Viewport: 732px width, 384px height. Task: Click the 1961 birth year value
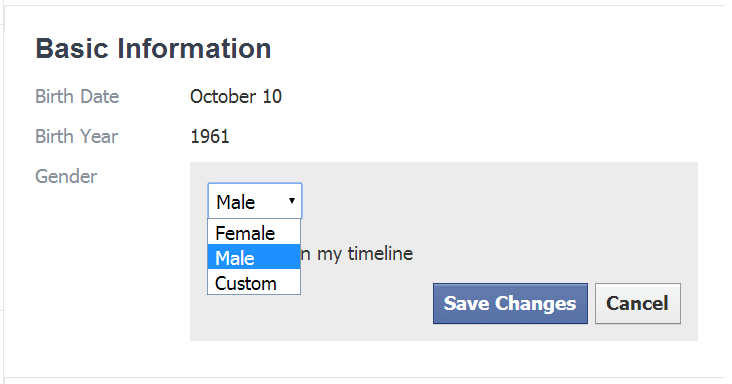(x=210, y=137)
